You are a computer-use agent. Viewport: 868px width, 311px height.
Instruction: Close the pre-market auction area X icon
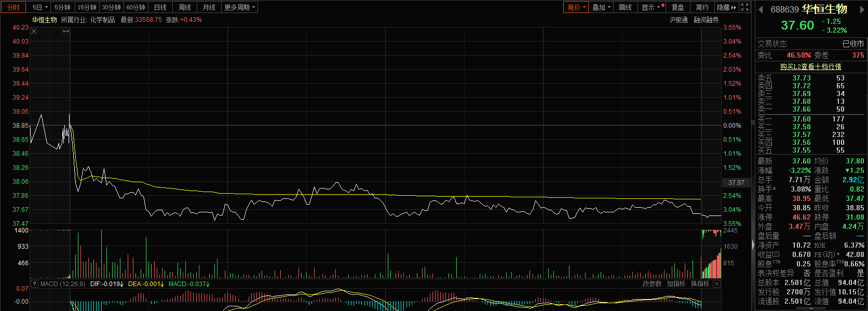coord(34,31)
